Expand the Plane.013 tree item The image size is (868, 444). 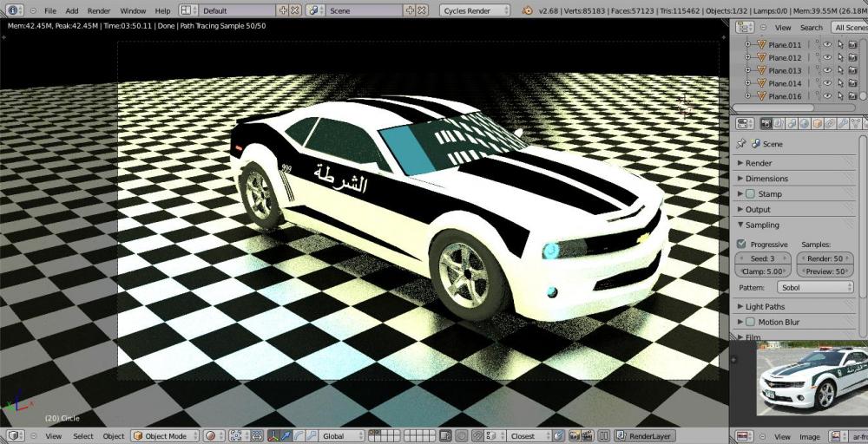pyautogui.click(x=748, y=70)
